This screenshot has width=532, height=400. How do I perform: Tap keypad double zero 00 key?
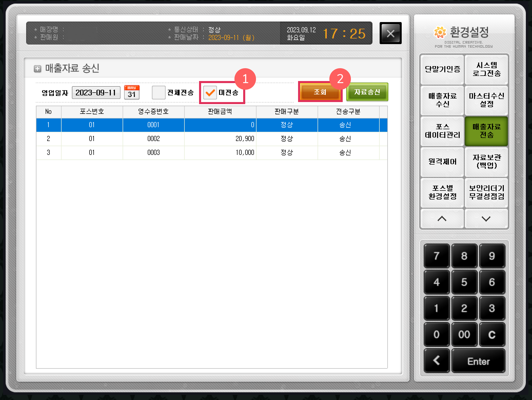point(464,334)
